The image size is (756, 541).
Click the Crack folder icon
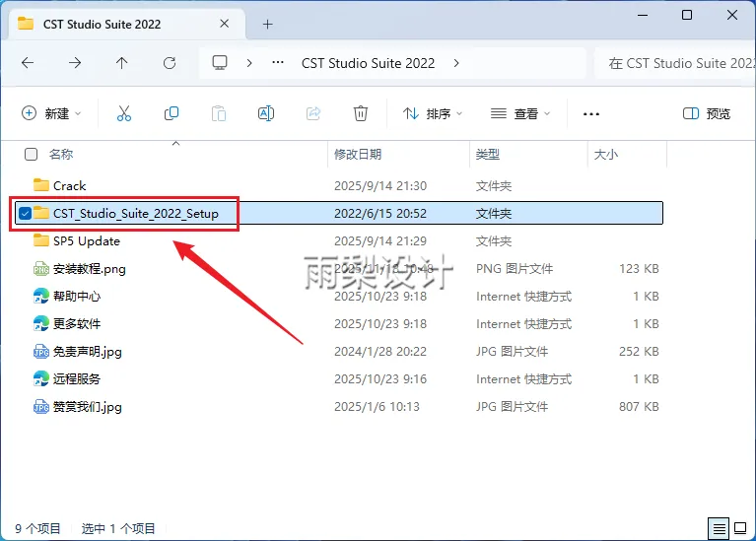point(41,185)
